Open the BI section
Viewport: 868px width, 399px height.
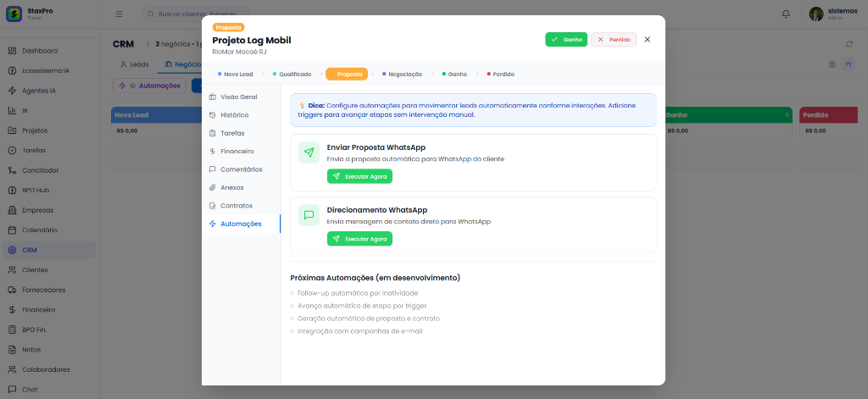[x=48, y=111]
